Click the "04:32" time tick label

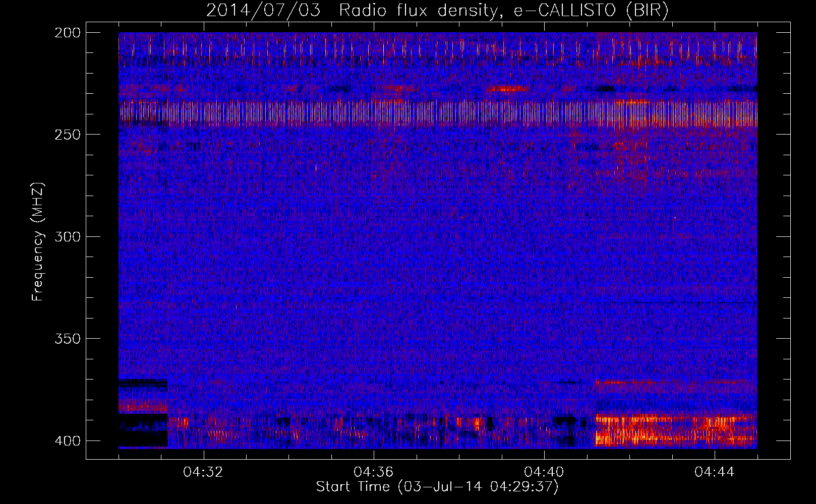tap(203, 472)
